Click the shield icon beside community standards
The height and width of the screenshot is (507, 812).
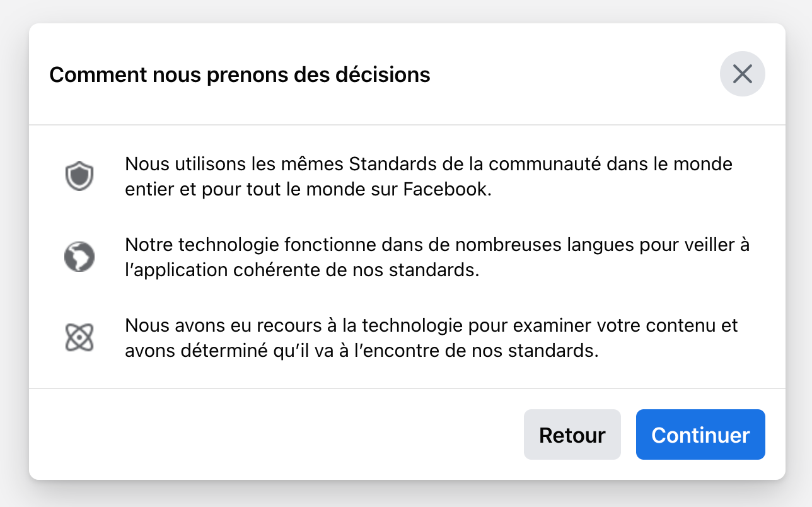[79, 177]
